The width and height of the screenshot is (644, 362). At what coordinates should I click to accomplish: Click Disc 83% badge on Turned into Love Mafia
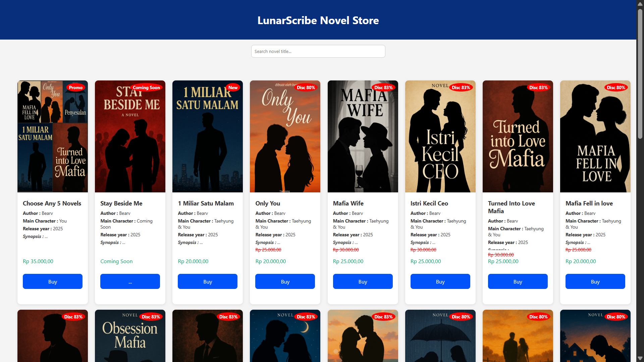pyautogui.click(x=538, y=87)
